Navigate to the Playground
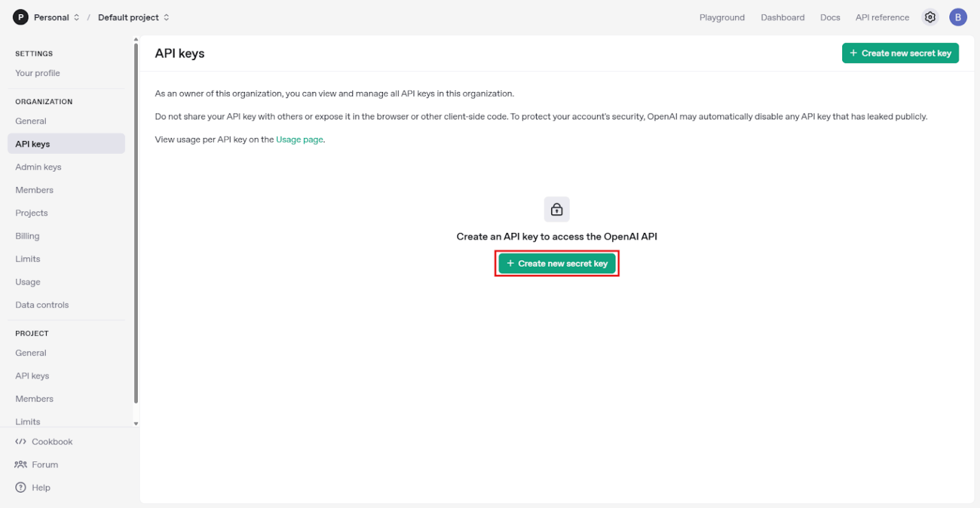Viewport: 980px width, 508px height. coord(722,17)
